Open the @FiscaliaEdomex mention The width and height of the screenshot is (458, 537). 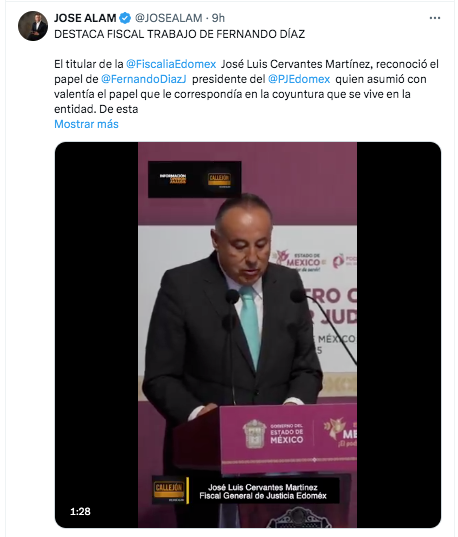pos(171,64)
